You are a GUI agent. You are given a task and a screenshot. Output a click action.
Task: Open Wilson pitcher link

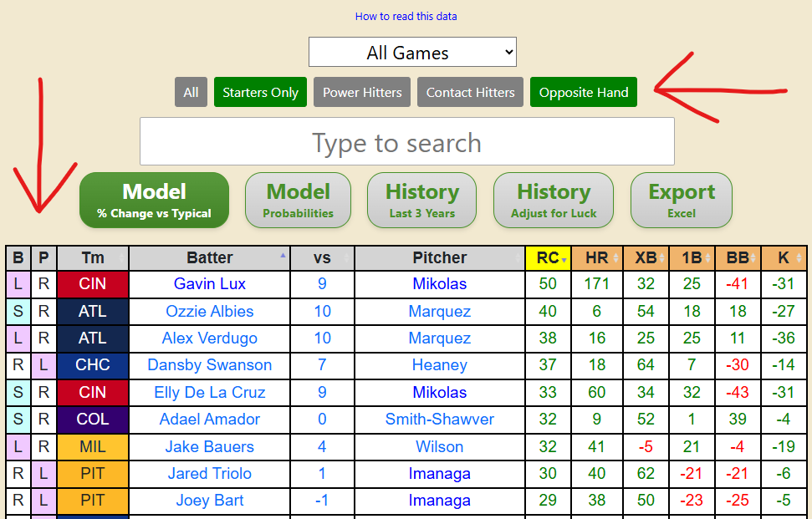pyautogui.click(x=440, y=447)
